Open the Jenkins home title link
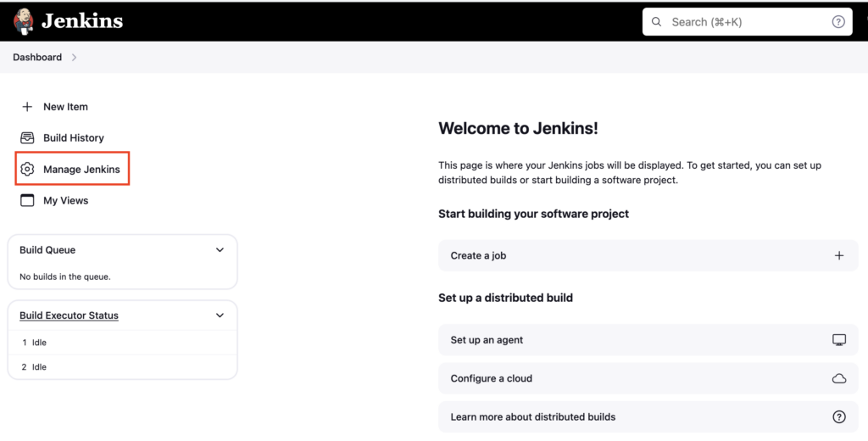 click(82, 21)
